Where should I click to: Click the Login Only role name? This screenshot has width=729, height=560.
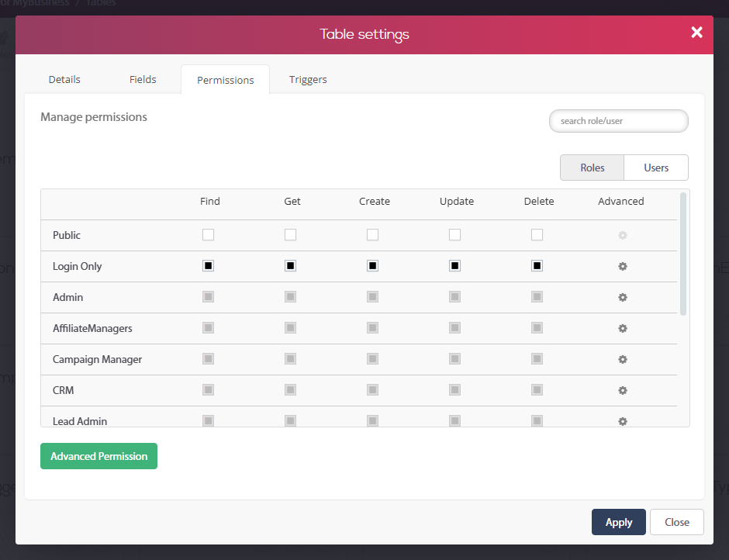(x=78, y=267)
